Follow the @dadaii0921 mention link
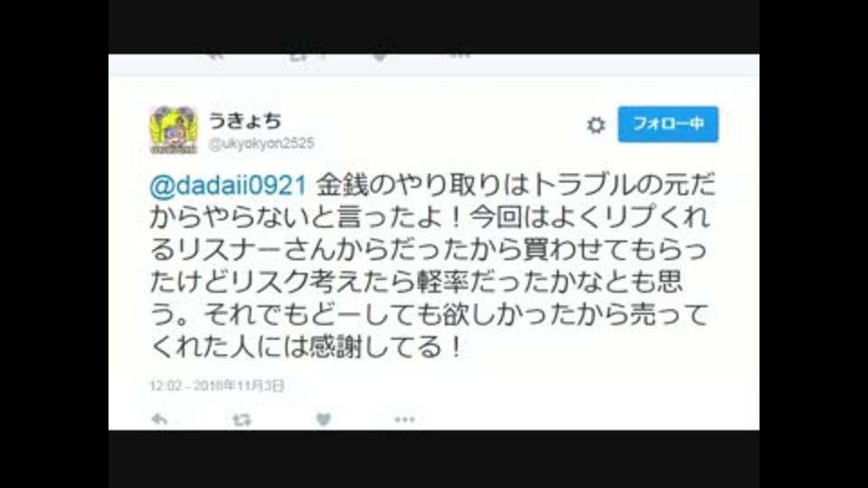868x488 pixels. click(x=228, y=185)
